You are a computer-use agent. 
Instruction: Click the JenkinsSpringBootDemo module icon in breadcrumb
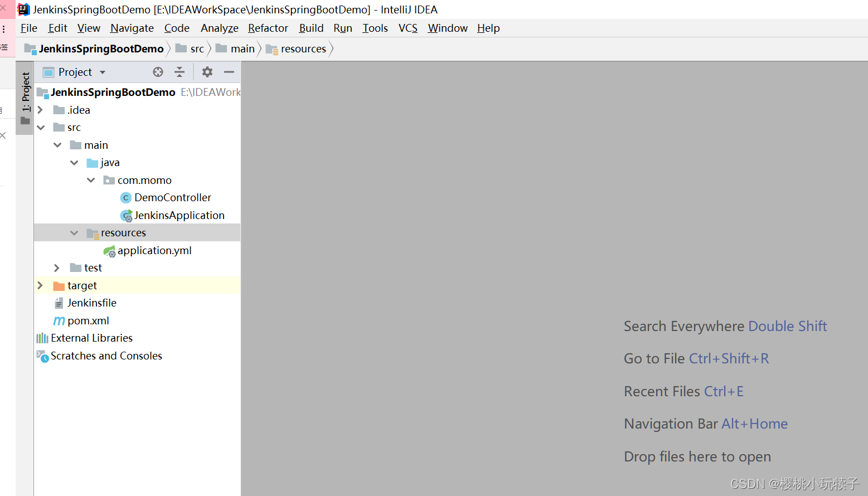click(x=30, y=49)
